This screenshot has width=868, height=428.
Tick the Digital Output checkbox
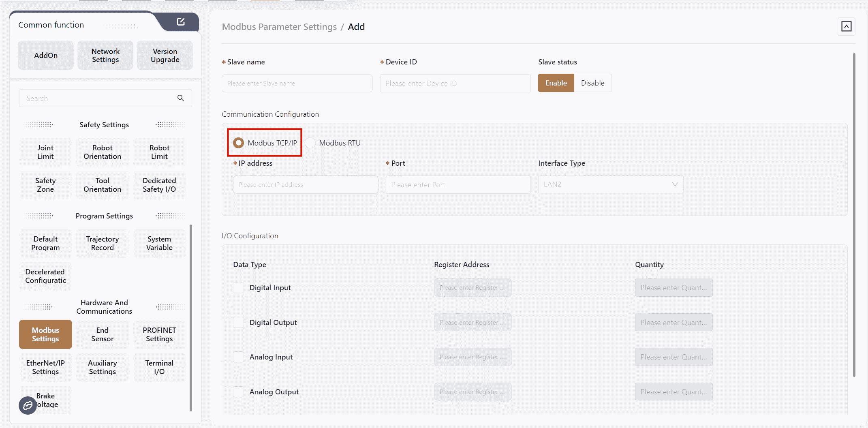coord(239,323)
